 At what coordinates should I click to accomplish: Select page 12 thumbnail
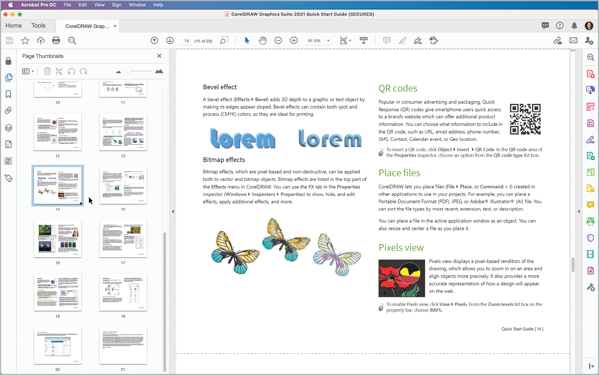(58, 132)
